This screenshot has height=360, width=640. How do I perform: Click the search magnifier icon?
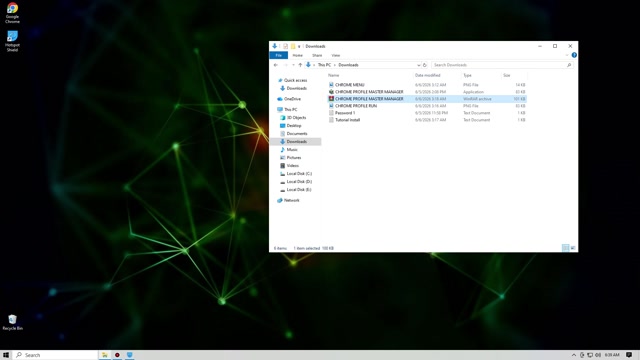click(x=569, y=65)
